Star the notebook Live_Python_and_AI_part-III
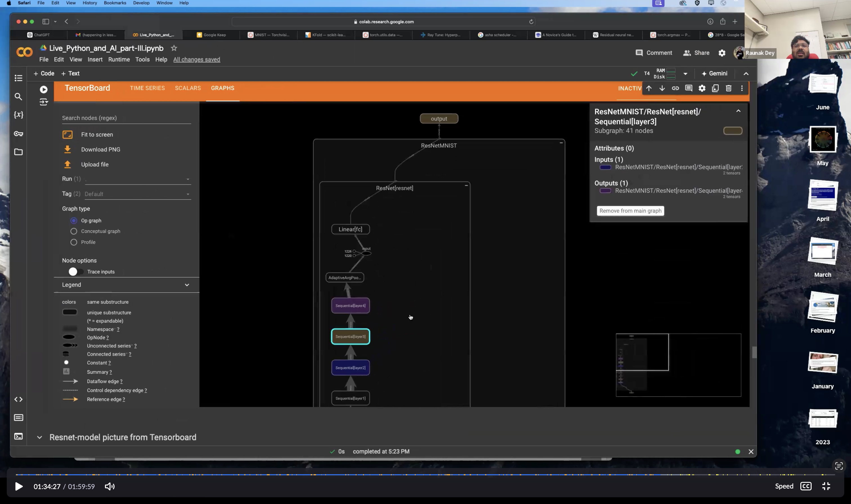The width and height of the screenshot is (851, 504). click(174, 48)
